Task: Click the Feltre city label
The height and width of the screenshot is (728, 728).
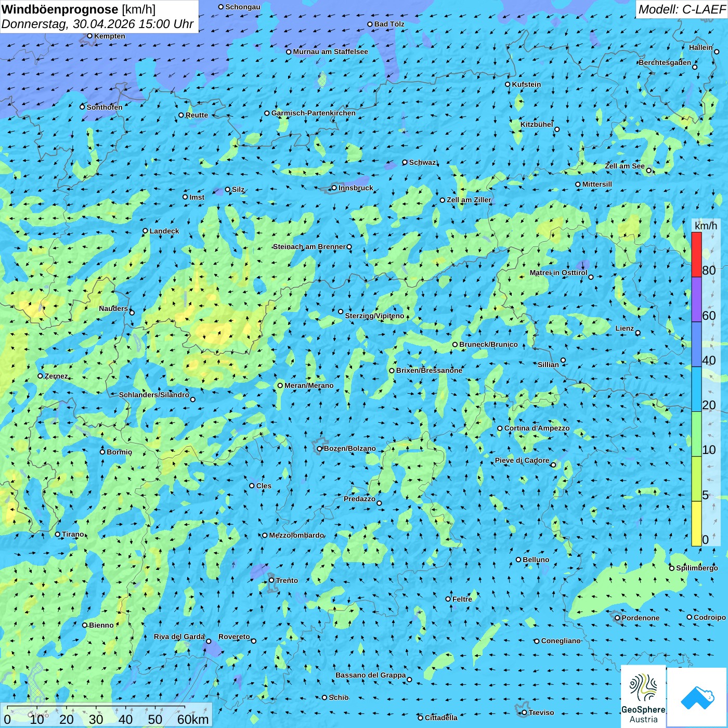Action: tap(462, 599)
